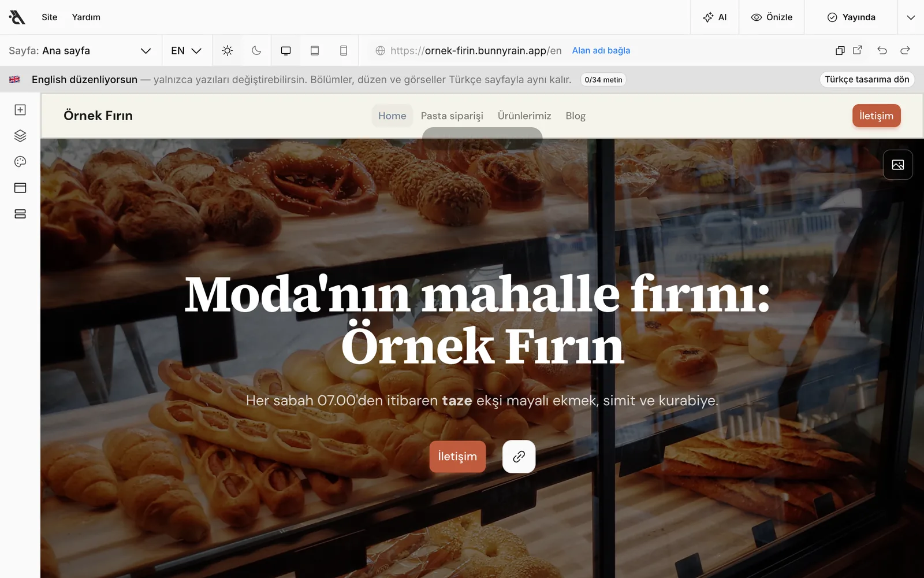Click the undo arrow icon
This screenshot has height=578, width=924.
point(882,51)
